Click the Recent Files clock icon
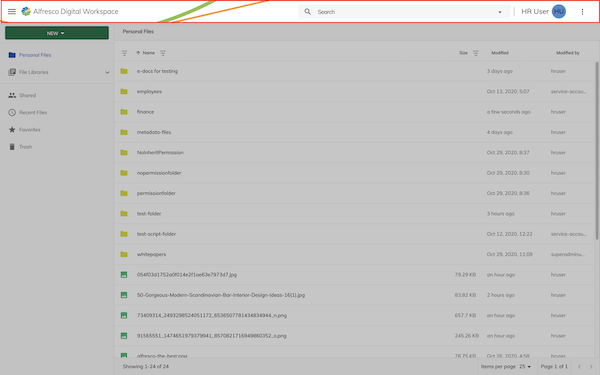This screenshot has height=375, width=600. 12,112
